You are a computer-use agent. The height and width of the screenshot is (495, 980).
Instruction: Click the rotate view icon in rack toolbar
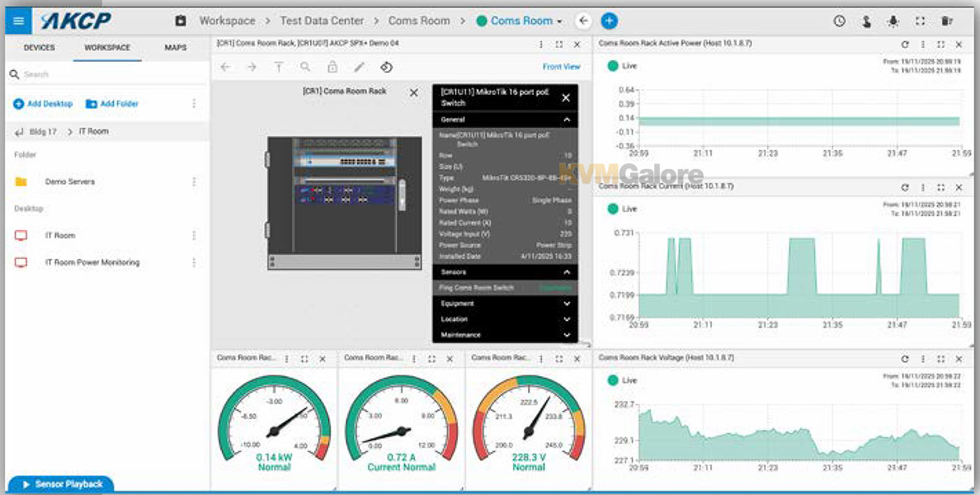pyautogui.click(x=386, y=67)
